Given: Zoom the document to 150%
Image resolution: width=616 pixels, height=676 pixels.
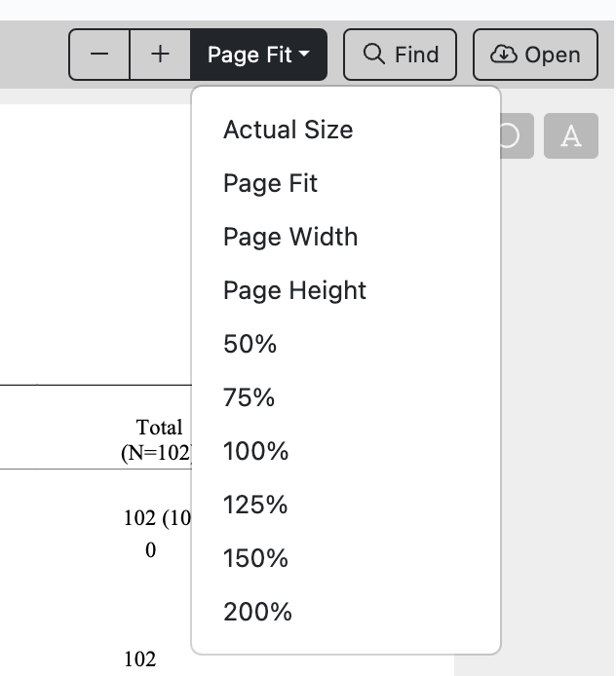Looking at the screenshot, I should coord(256,558).
